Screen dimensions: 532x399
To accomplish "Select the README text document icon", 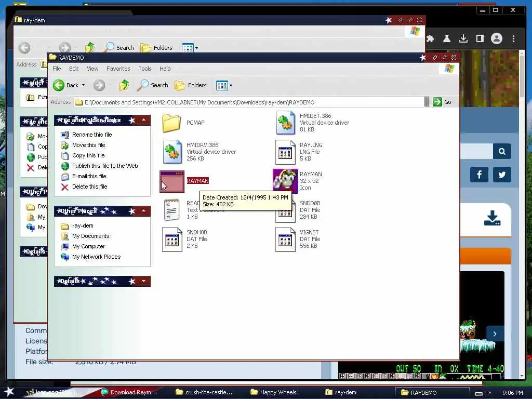I will point(171,210).
